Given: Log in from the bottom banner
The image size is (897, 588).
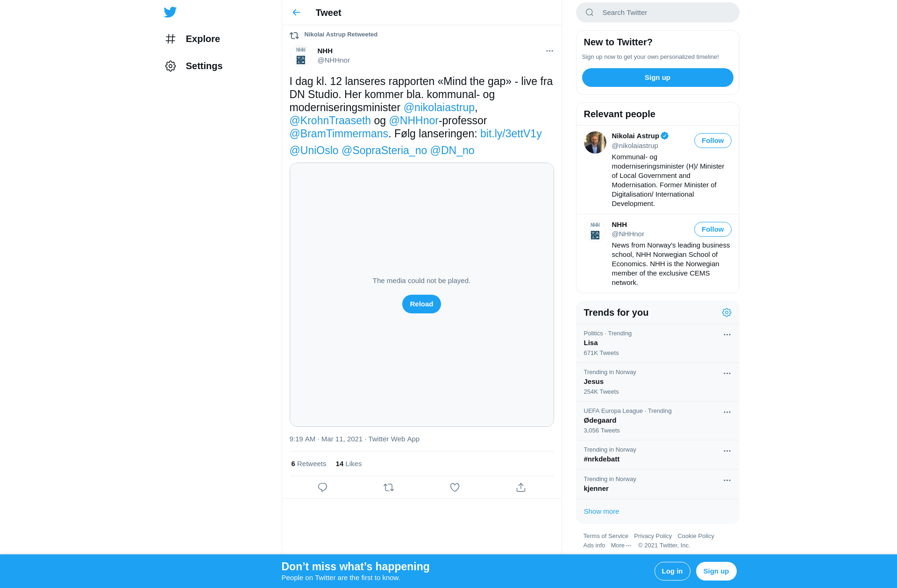Looking at the screenshot, I should (x=672, y=571).
